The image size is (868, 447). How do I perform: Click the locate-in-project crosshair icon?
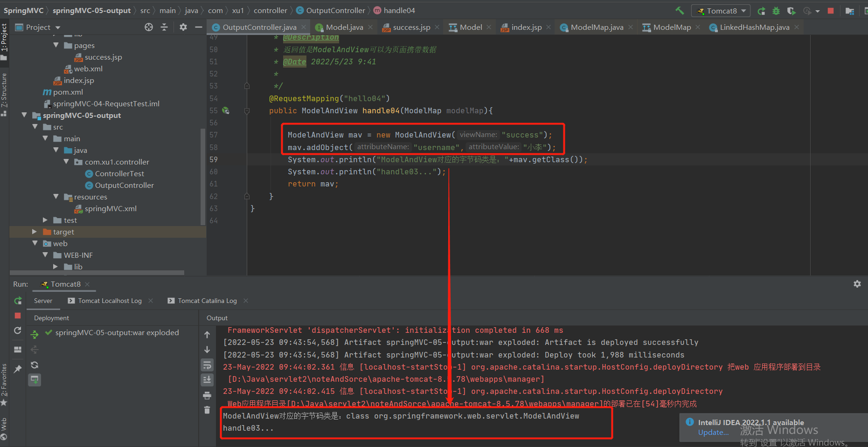click(x=149, y=27)
